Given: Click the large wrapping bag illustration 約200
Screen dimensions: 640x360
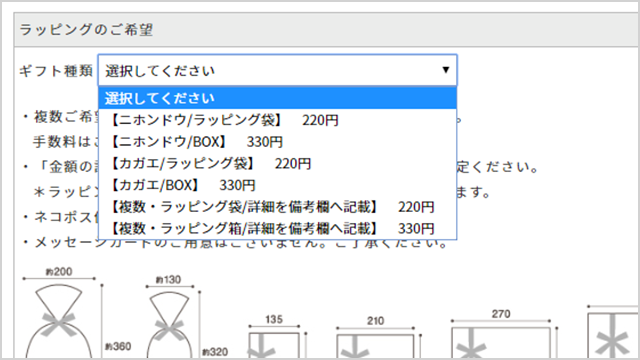Looking at the screenshot, I should point(59,320).
